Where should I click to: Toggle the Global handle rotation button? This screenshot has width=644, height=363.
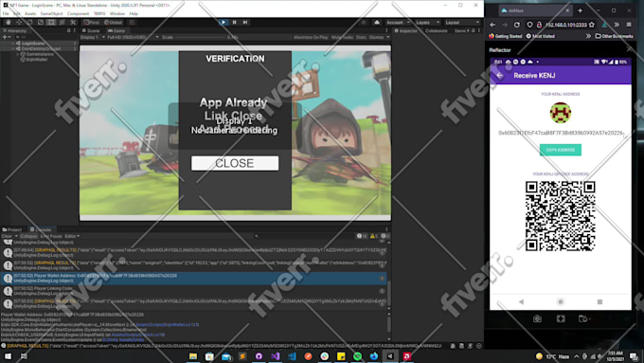pyautogui.click(x=113, y=22)
